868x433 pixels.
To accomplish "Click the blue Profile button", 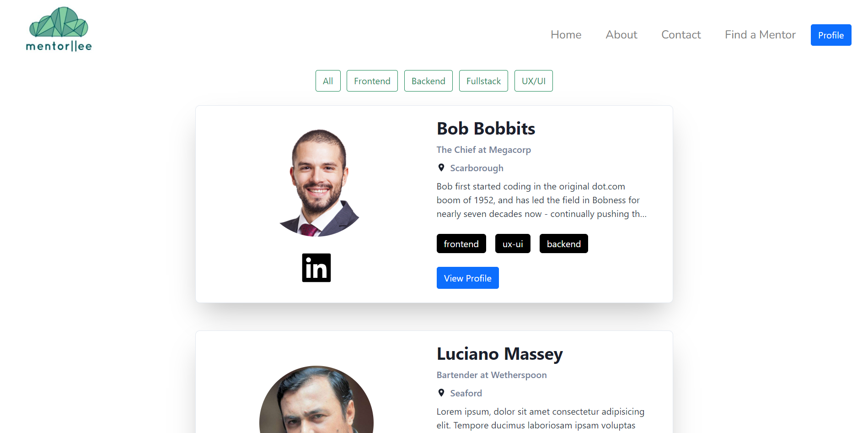I will [x=831, y=35].
